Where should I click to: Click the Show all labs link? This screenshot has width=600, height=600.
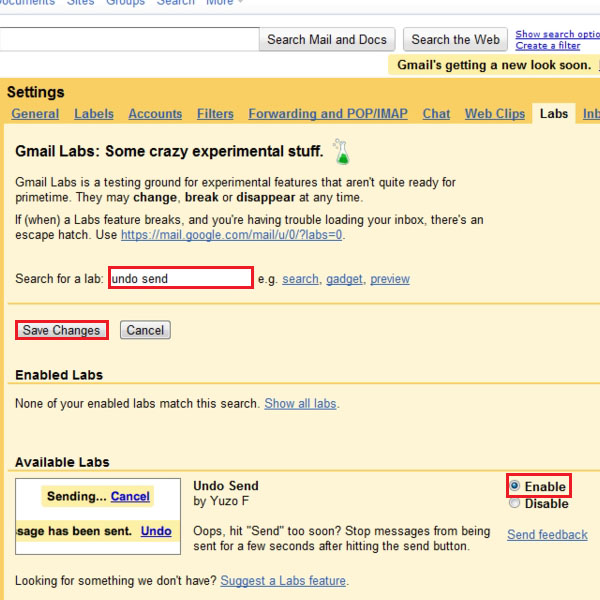point(300,403)
